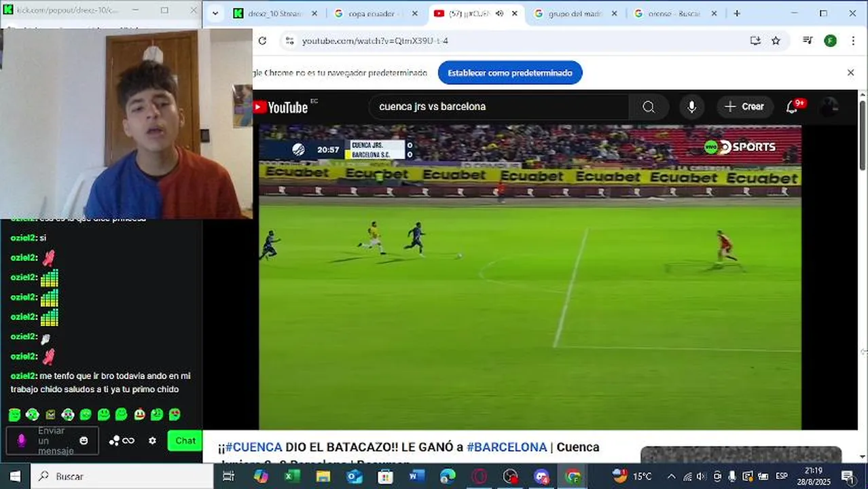Click the Windows Buscar search box
Image resolution: width=868 pixels, height=489 pixels.
(x=123, y=476)
